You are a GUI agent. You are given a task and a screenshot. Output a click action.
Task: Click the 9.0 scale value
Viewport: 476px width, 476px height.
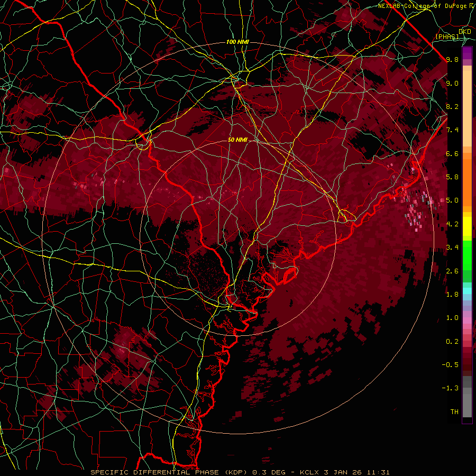[452, 83]
